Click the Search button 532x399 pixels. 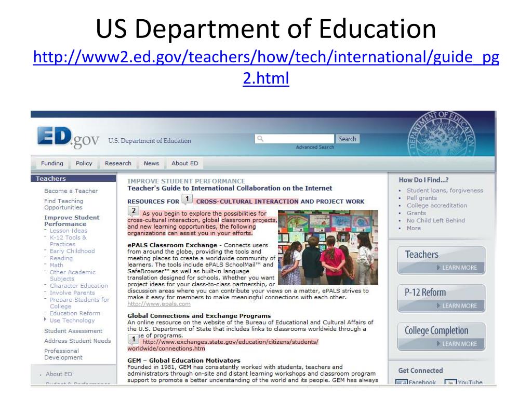click(x=348, y=139)
